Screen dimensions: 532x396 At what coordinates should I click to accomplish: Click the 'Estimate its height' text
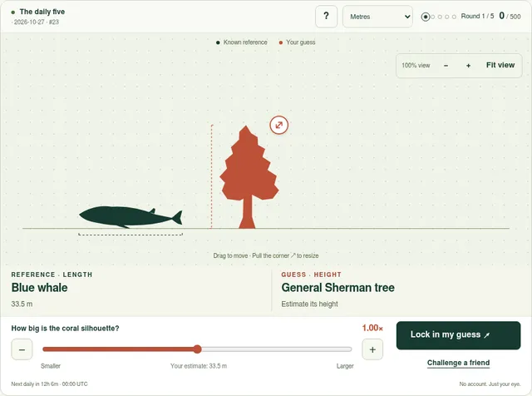coord(309,304)
